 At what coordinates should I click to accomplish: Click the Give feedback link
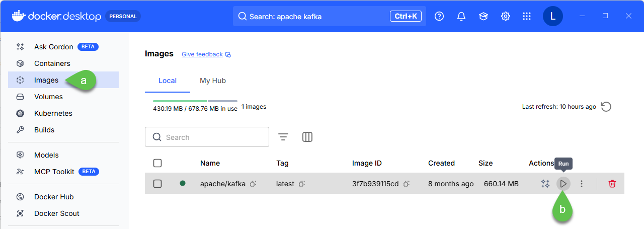(x=202, y=54)
